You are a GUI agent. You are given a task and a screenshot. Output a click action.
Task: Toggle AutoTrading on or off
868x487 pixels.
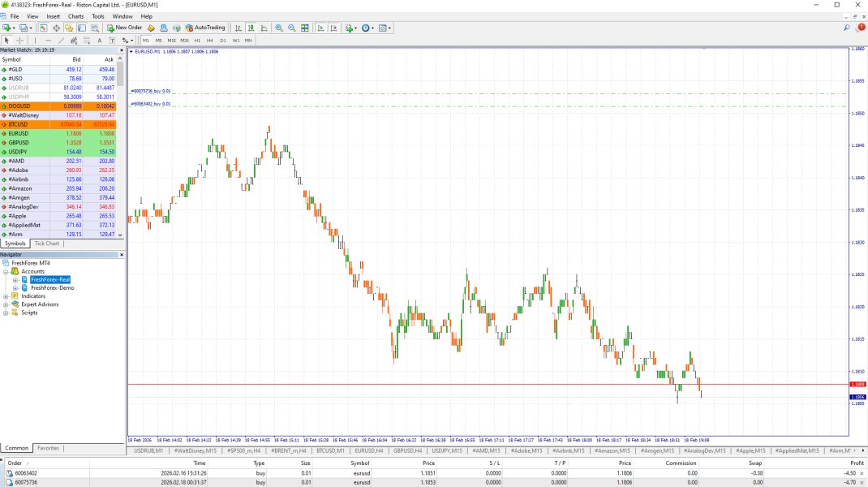pyautogui.click(x=205, y=28)
